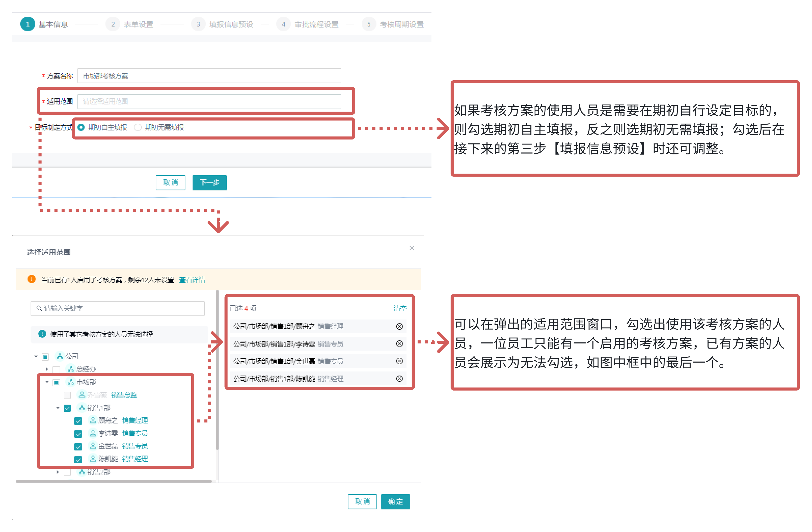Remove 顾舟之 from the selected list
812x532 pixels.
(x=400, y=327)
